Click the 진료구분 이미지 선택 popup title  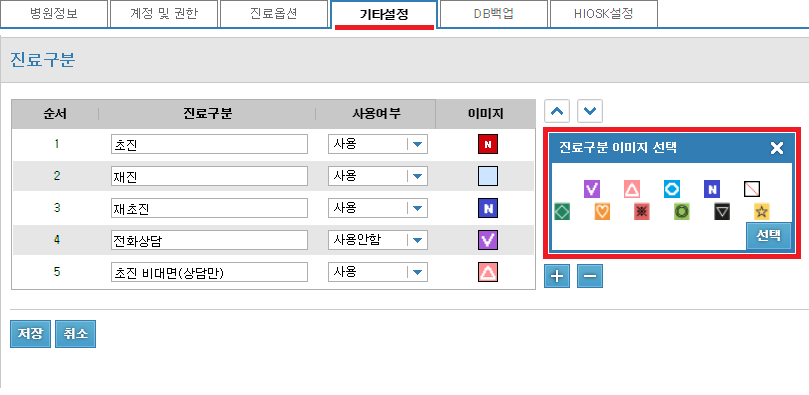tap(618, 148)
